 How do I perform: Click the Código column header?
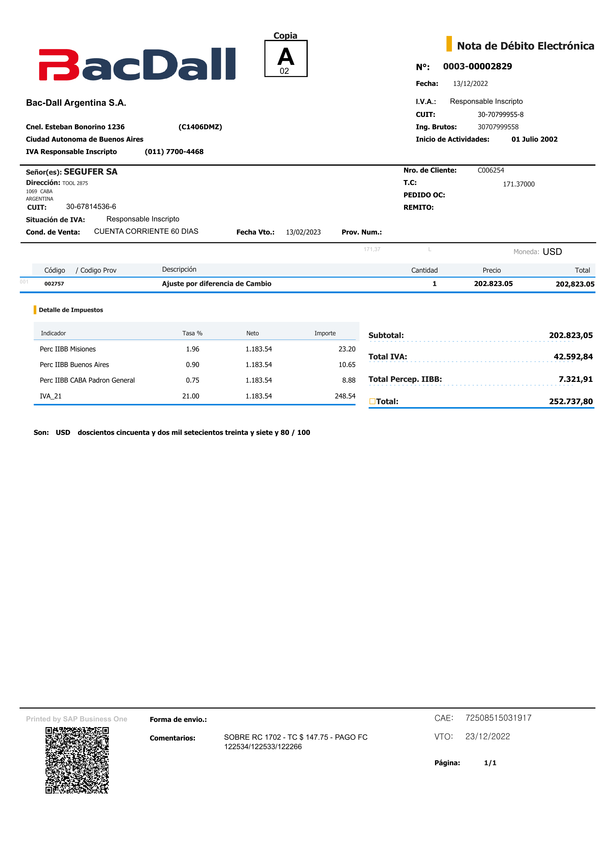54,270
